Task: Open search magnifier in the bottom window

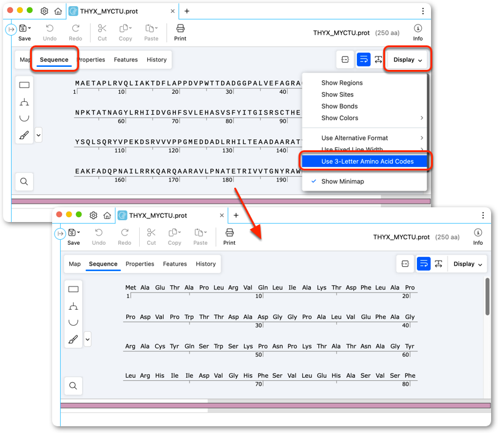Action: coord(74,386)
